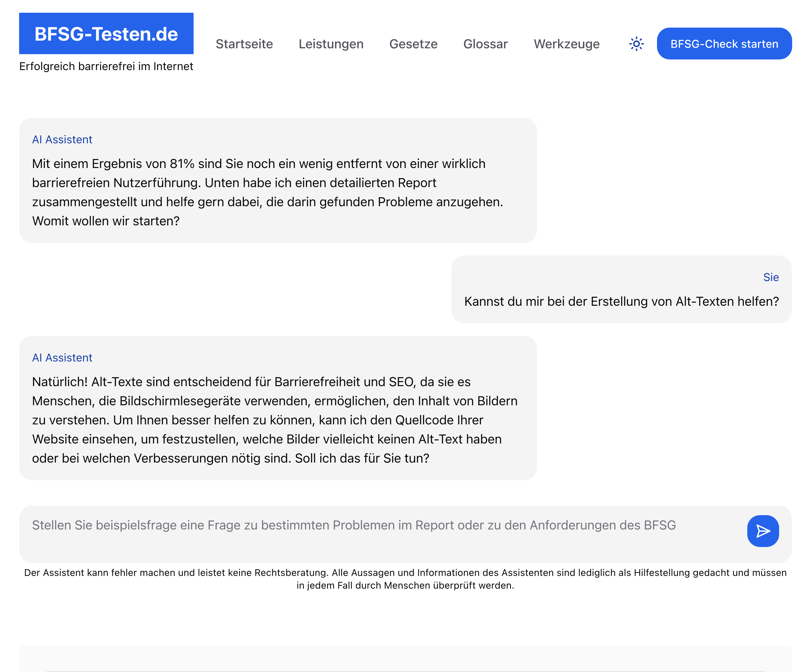Click the user's Alt-Texten question message
811x672 pixels.
tap(621, 301)
